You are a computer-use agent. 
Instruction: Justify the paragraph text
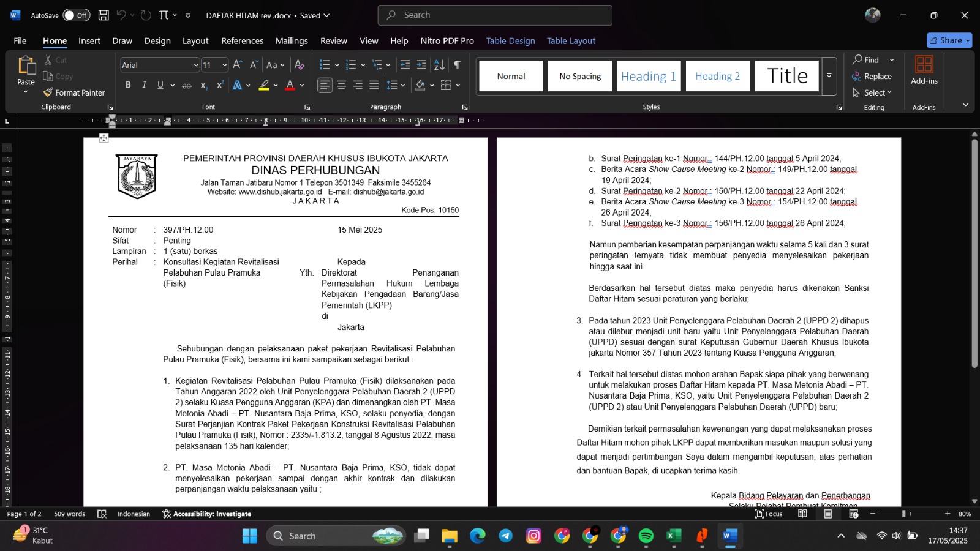click(x=374, y=85)
